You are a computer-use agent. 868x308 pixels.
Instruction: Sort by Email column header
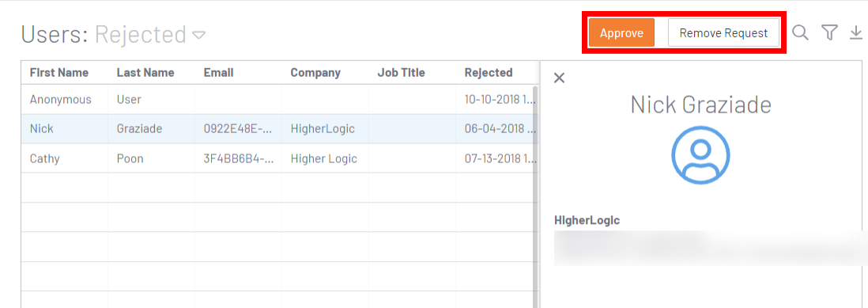tap(219, 73)
